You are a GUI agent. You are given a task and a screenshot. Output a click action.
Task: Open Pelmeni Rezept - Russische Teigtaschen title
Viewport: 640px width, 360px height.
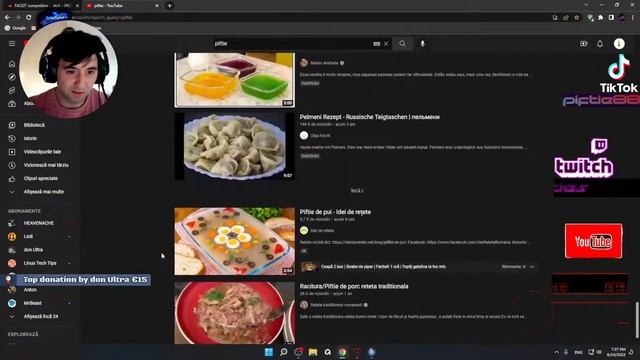[369, 117]
